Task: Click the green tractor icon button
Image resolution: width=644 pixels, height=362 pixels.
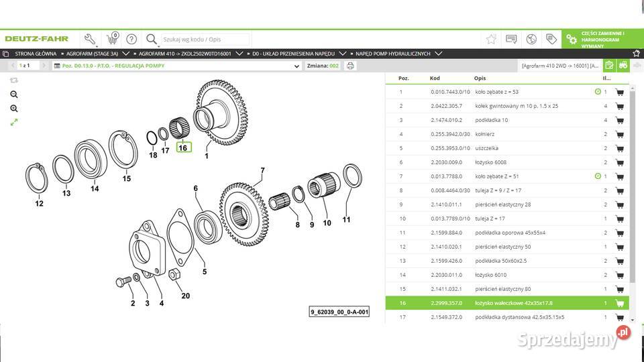Action: coord(623,66)
